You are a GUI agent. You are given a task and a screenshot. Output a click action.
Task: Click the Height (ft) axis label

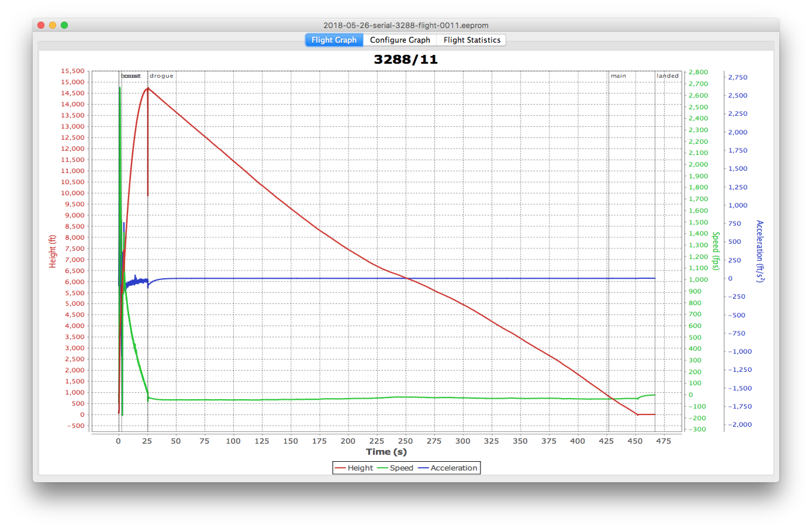pyautogui.click(x=52, y=251)
